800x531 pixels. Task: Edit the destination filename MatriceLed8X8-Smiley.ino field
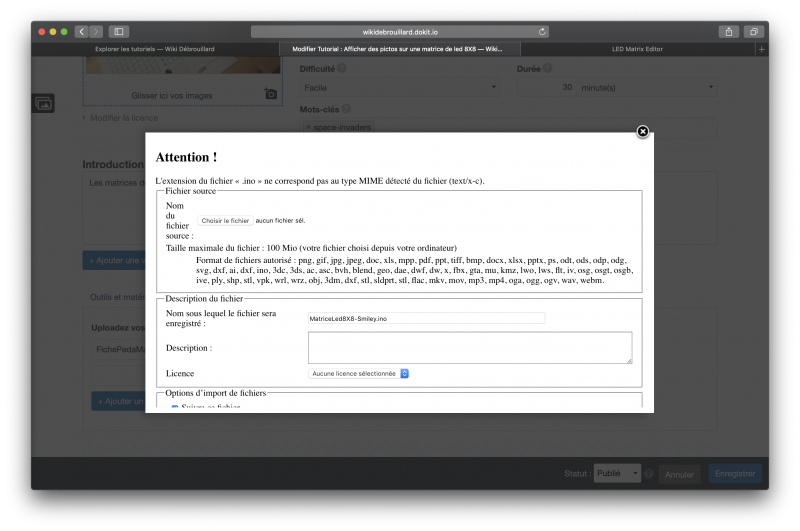(x=426, y=318)
